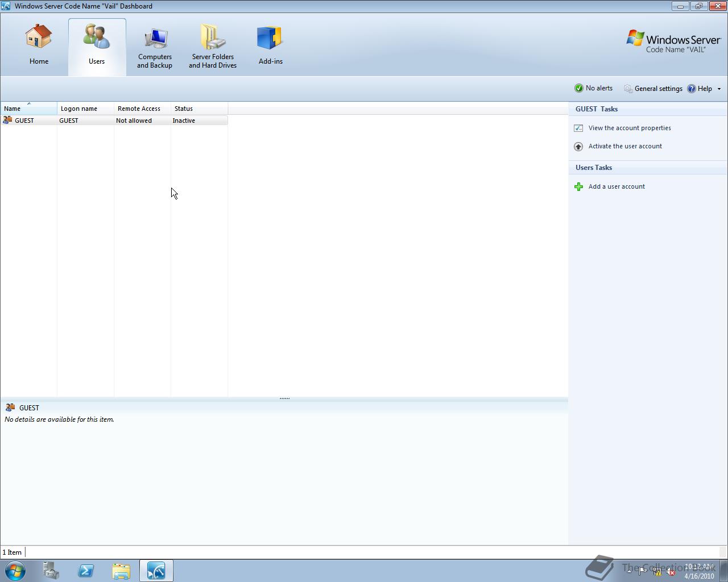Open the Help link

click(700, 89)
